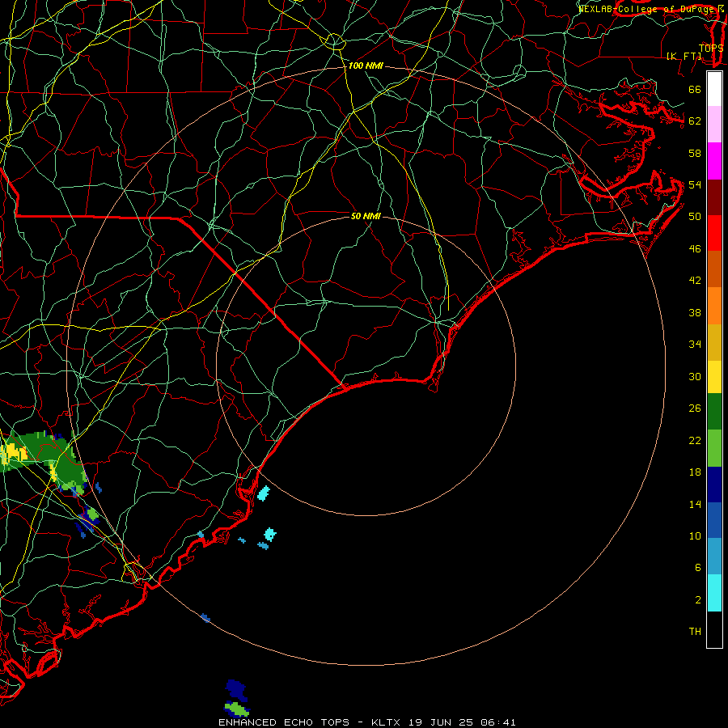Click the gold 38 kft legend swatch

[x=714, y=342]
